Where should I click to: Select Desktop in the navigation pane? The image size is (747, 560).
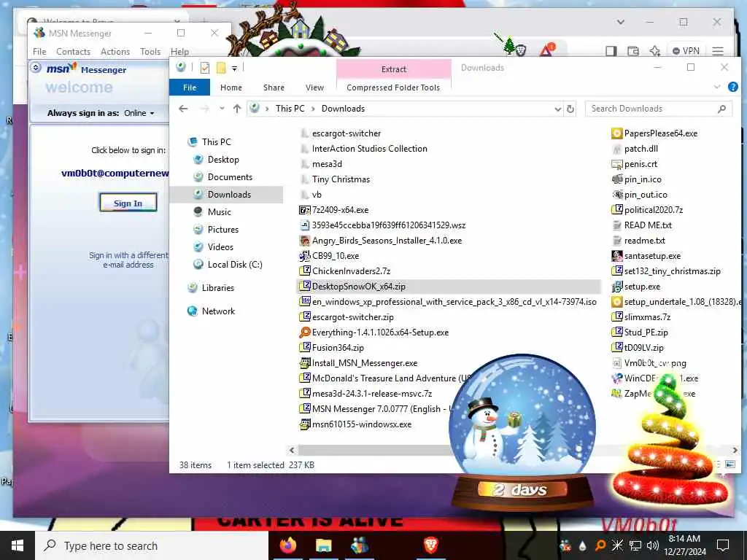point(223,160)
